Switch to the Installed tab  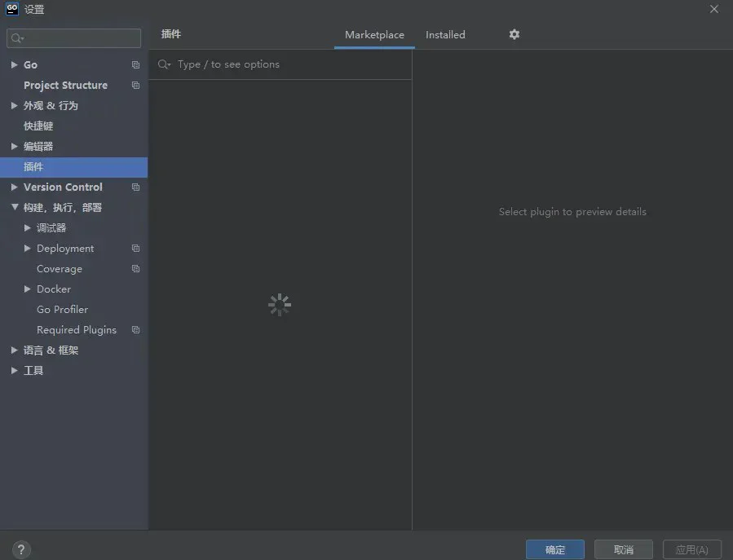point(445,35)
